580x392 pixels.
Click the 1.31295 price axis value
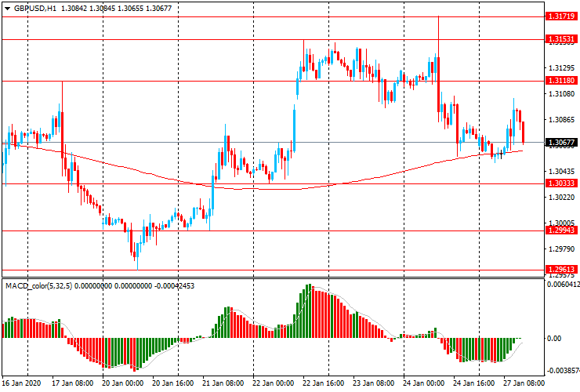(x=562, y=68)
